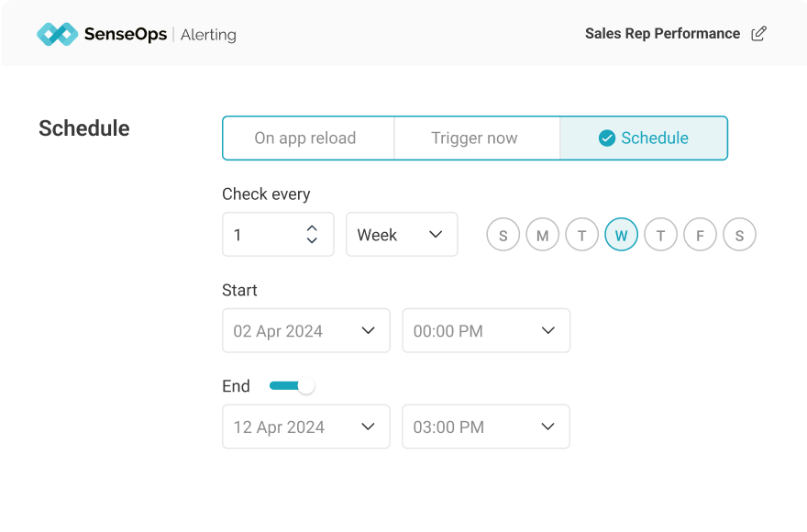807x532 pixels.
Task: Toggle Tuesday day circle
Action: click(581, 235)
